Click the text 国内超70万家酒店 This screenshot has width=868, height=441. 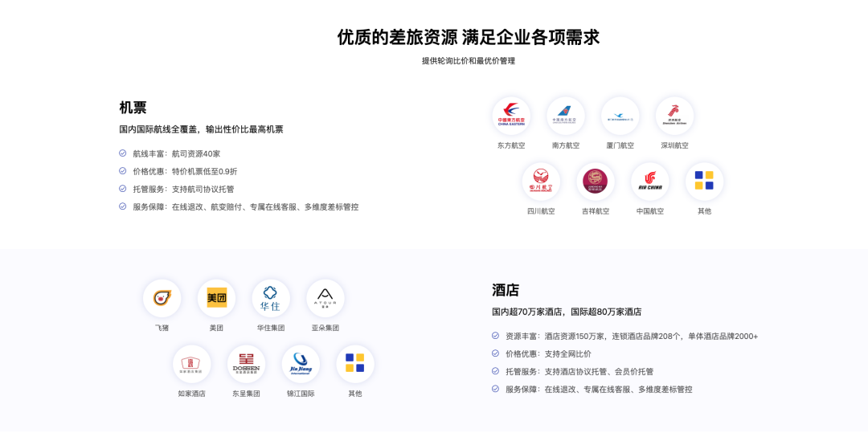(x=527, y=312)
